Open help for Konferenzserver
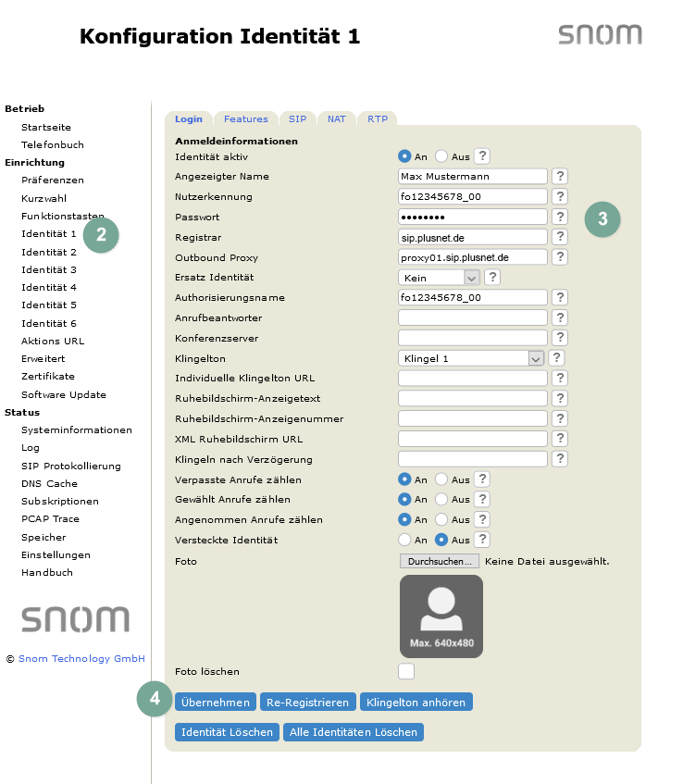The width and height of the screenshot is (683, 784). tap(560, 338)
